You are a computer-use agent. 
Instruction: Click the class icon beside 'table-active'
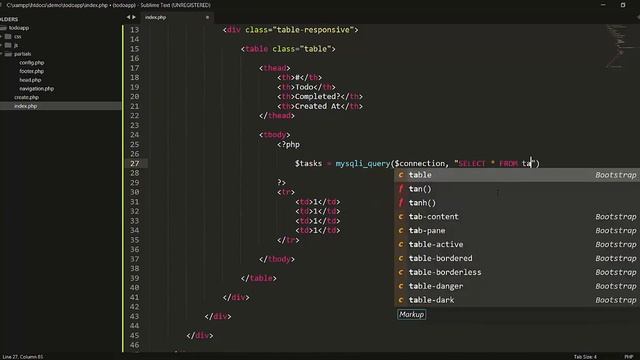[401, 244]
